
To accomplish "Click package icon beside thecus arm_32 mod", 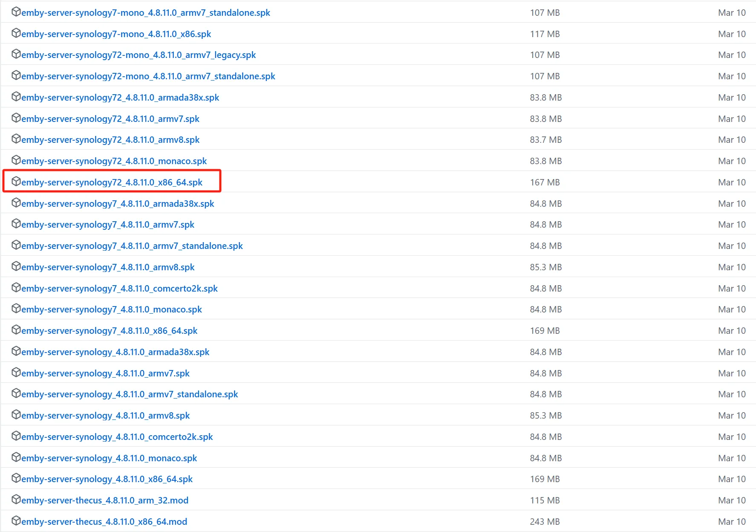I will pyautogui.click(x=16, y=500).
